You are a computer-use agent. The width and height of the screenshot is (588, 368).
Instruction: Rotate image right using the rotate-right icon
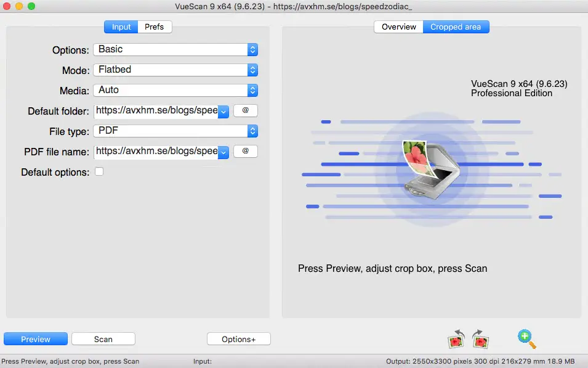(480, 338)
